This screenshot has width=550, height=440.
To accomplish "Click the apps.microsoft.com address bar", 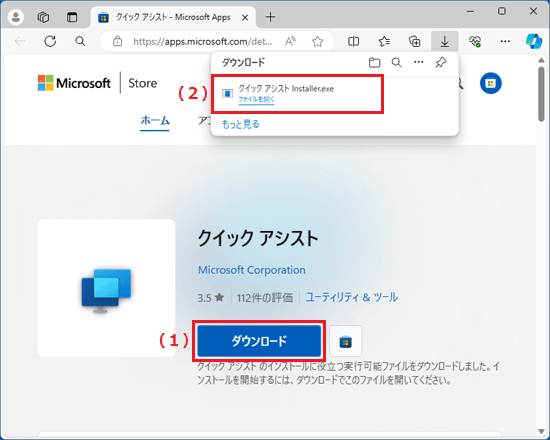I will pos(202,41).
